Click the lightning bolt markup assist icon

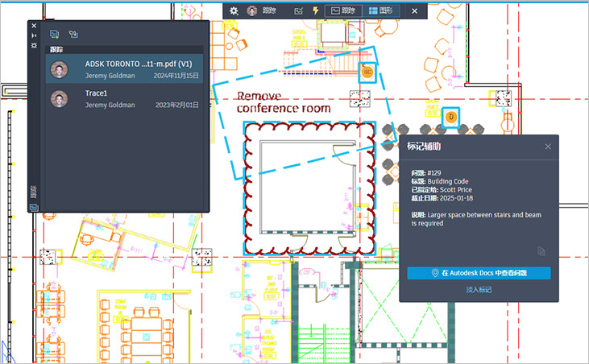click(x=315, y=10)
